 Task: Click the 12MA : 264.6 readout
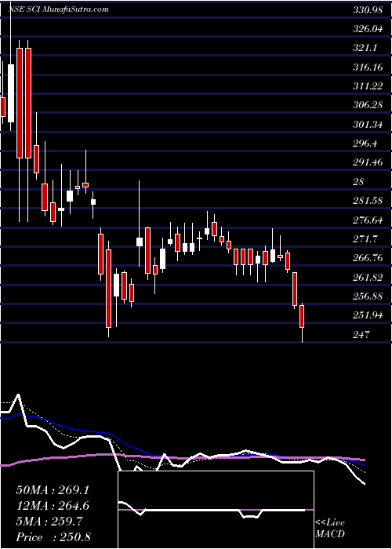click(53, 506)
